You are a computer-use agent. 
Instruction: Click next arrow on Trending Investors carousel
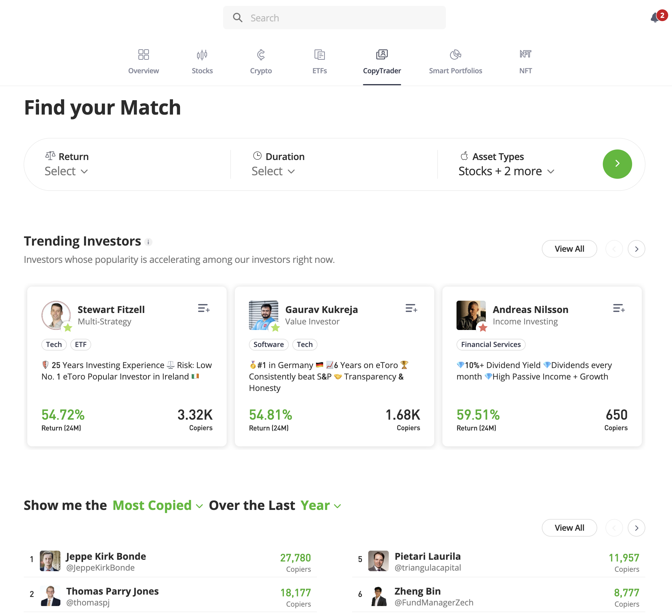pos(636,249)
